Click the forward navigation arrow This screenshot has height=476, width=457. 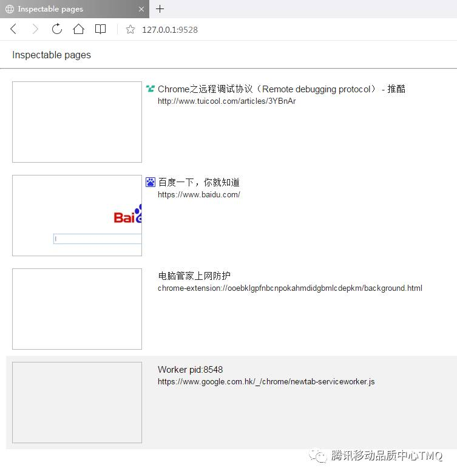click(35, 29)
